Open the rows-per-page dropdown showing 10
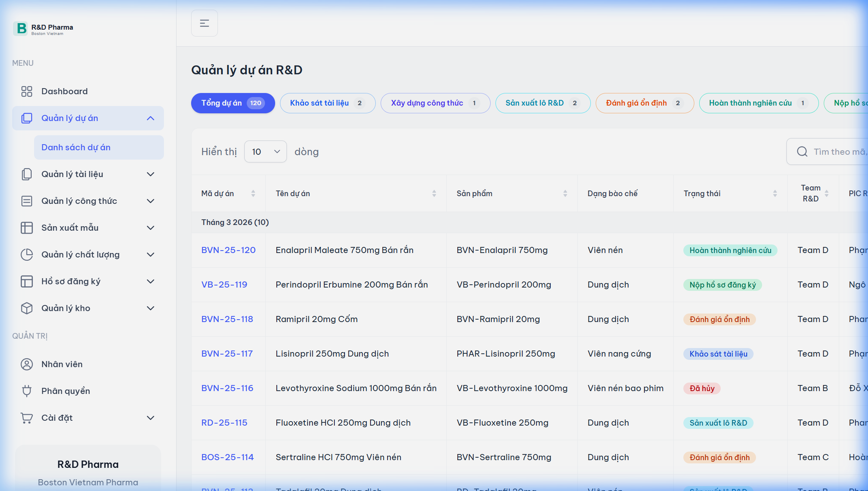This screenshot has height=491, width=868. point(265,151)
